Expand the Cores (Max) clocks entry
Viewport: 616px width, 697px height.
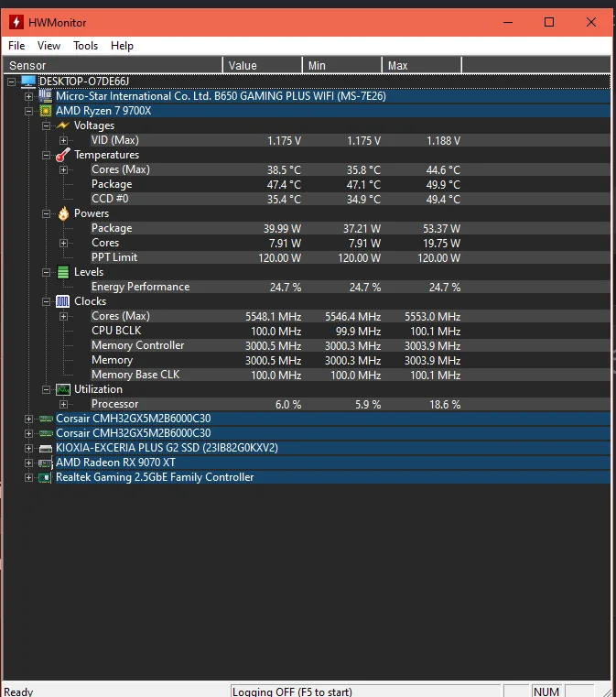coord(63,317)
